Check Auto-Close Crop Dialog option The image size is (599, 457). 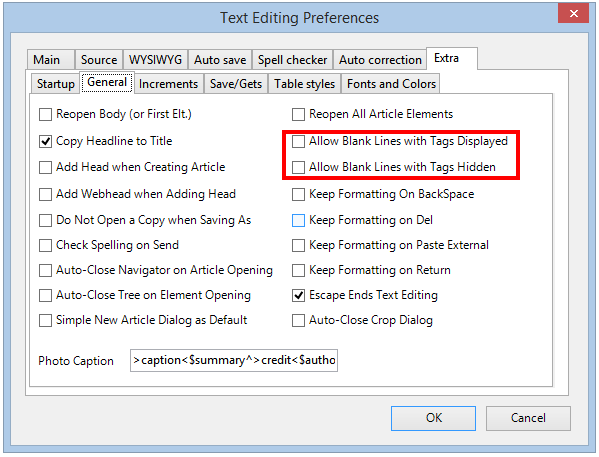298,320
